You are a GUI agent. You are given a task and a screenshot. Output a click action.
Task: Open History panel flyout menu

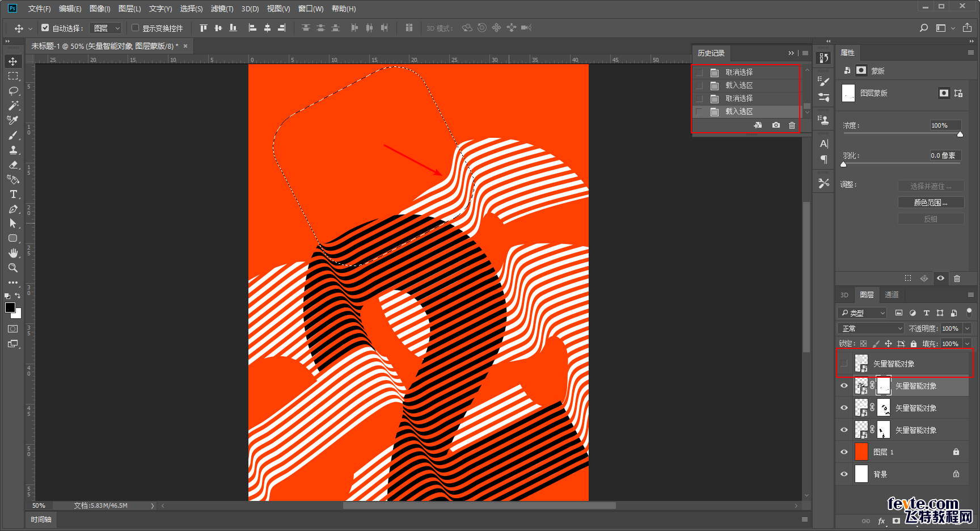point(805,53)
